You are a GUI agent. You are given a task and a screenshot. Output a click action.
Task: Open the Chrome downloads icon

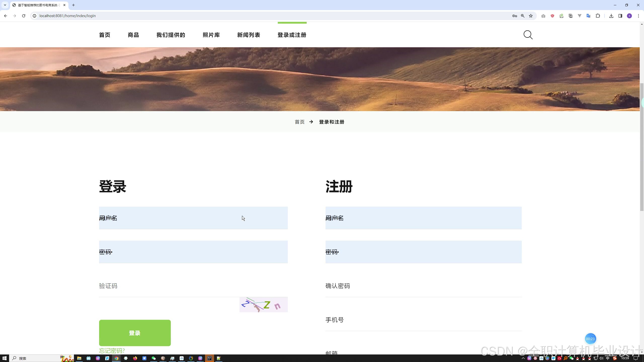[611, 16]
